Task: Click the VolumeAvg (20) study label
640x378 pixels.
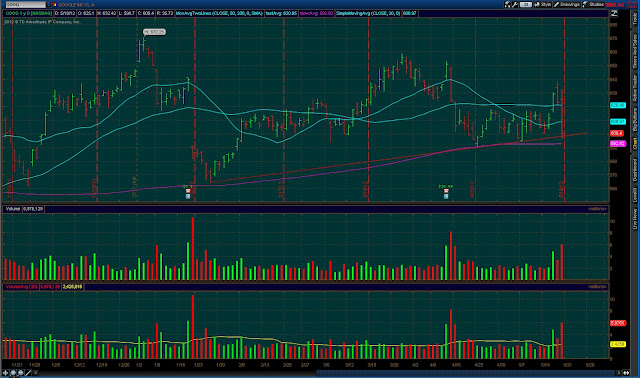Action: pos(21,287)
